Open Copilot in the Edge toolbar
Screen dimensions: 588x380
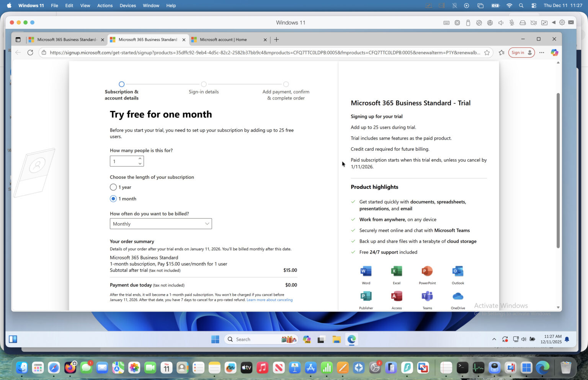tap(554, 52)
